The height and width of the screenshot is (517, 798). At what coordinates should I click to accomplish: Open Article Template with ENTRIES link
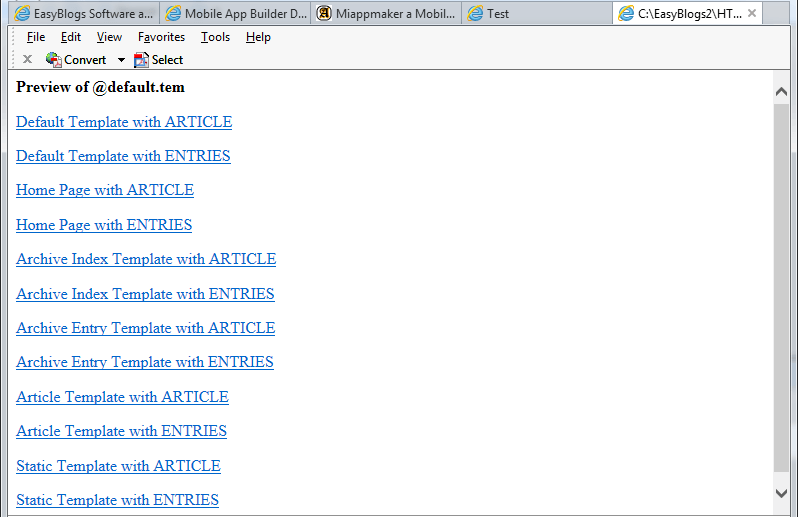pyautogui.click(x=121, y=431)
